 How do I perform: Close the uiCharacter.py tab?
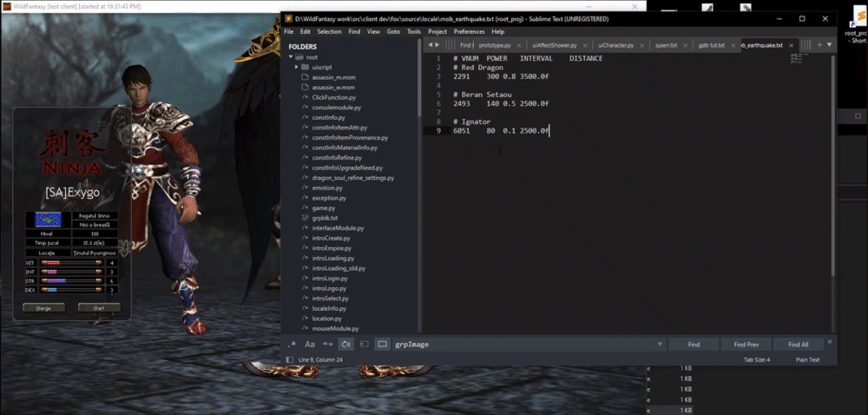(x=642, y=45)
